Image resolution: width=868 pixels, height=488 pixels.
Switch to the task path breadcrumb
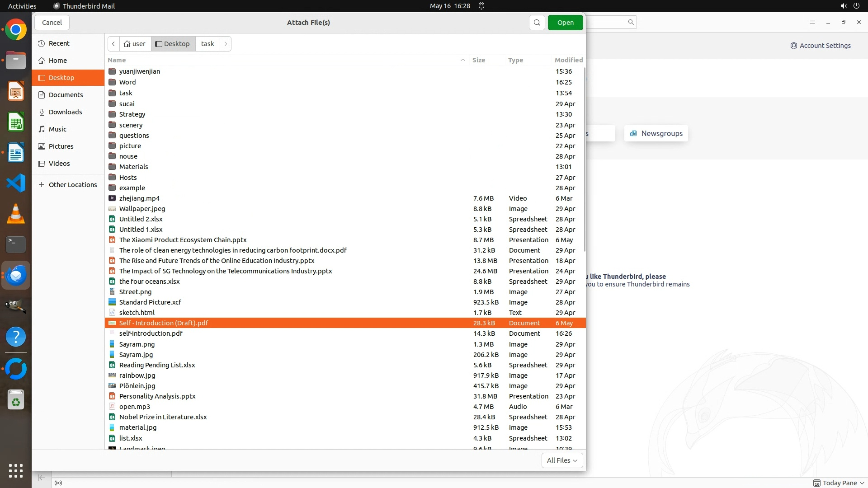tap(208, 44)
